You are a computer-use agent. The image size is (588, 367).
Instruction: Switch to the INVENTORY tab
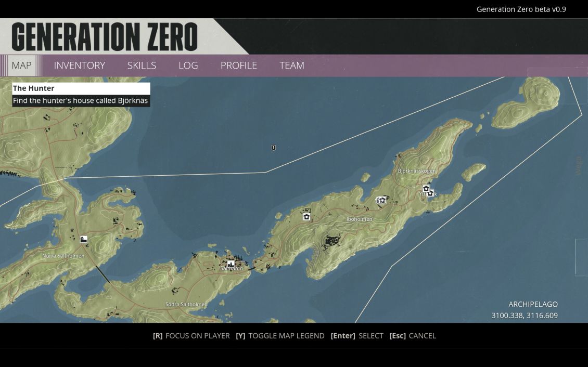[x=80, y=65]
